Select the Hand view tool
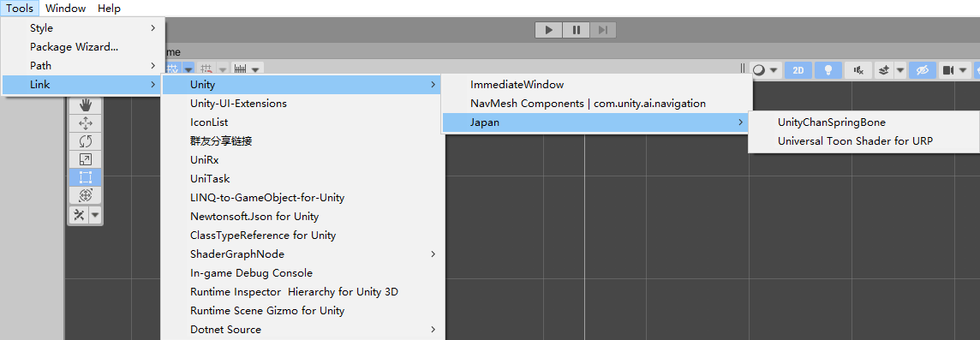The height and width of the screenshot is (340, 980). [86, 105]
